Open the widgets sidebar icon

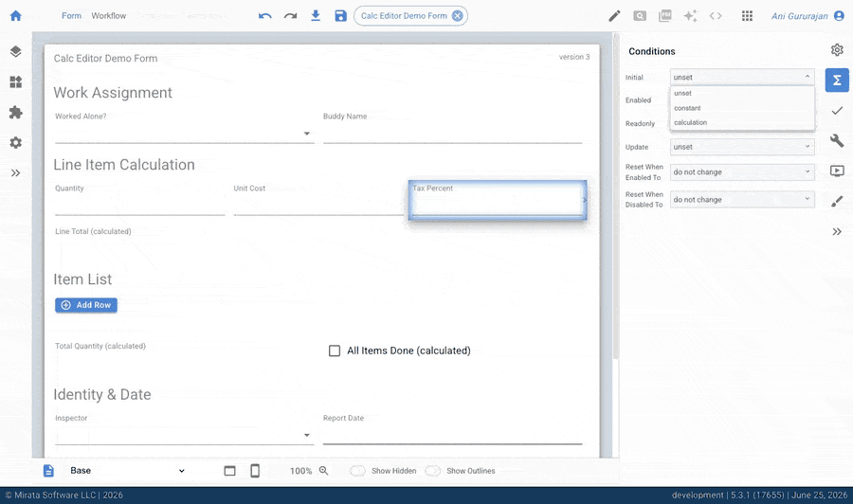tap(16, 82)
